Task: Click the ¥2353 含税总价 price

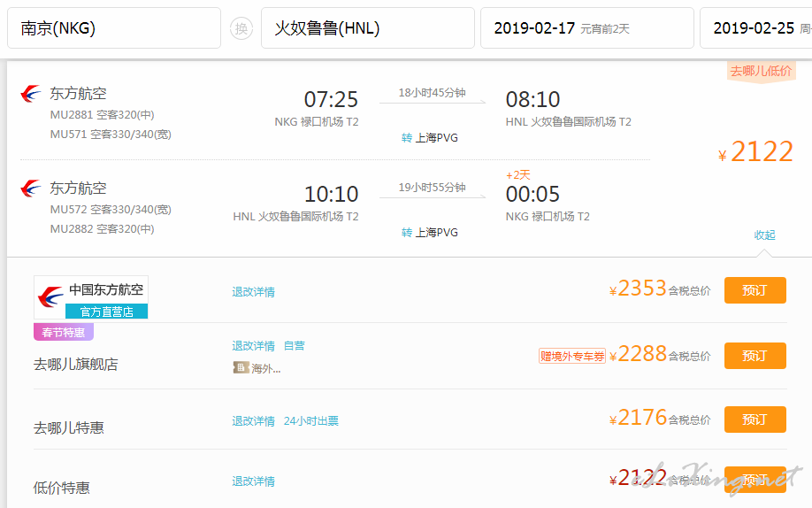Action: 660,289
